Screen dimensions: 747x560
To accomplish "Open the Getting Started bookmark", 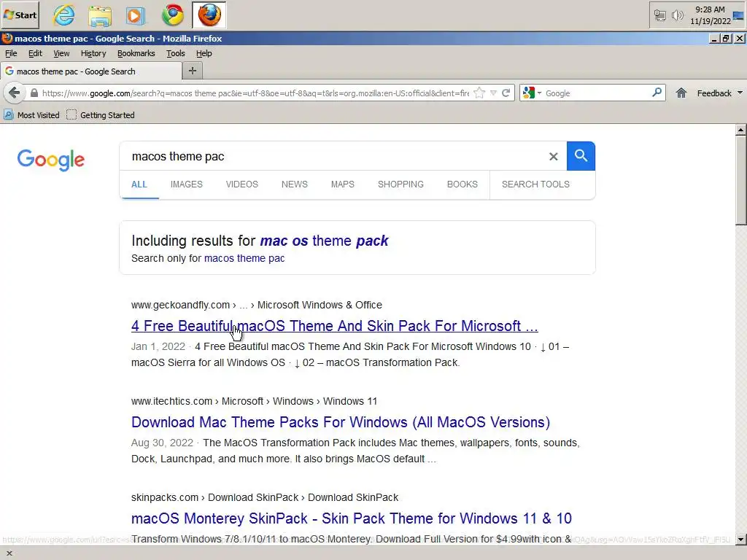I will click(101, 114).
